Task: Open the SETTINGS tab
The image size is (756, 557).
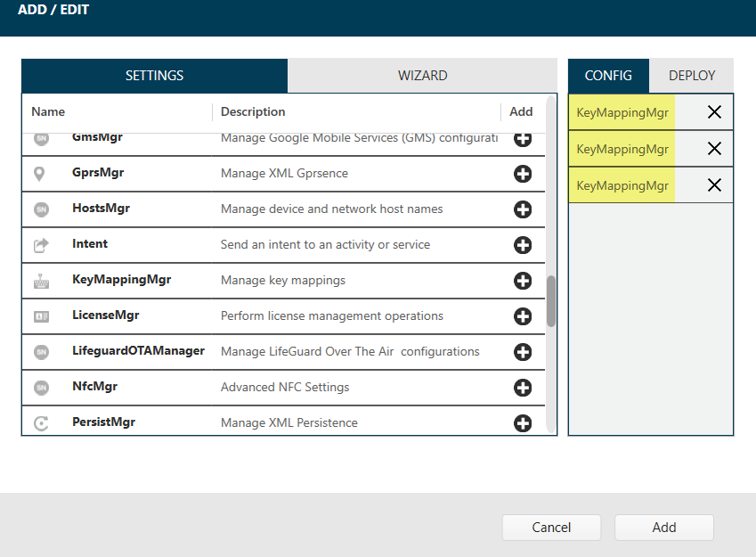Action: pos(155,76)
